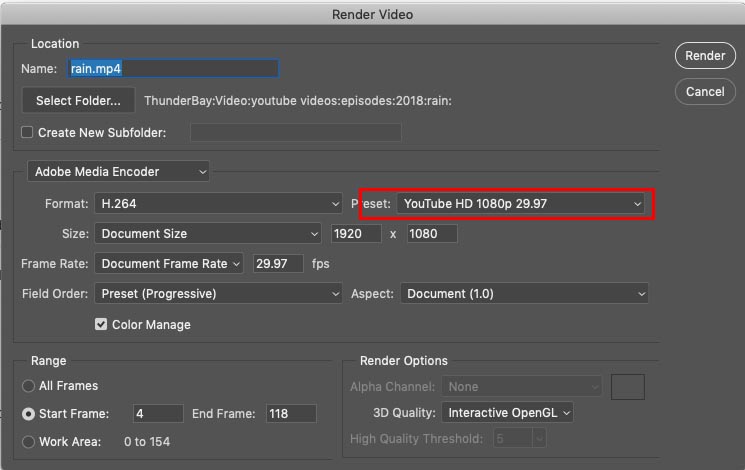745x470 pixels.
Task: Enable Create New Subfolder checkbox
Action: click(27, 132)
